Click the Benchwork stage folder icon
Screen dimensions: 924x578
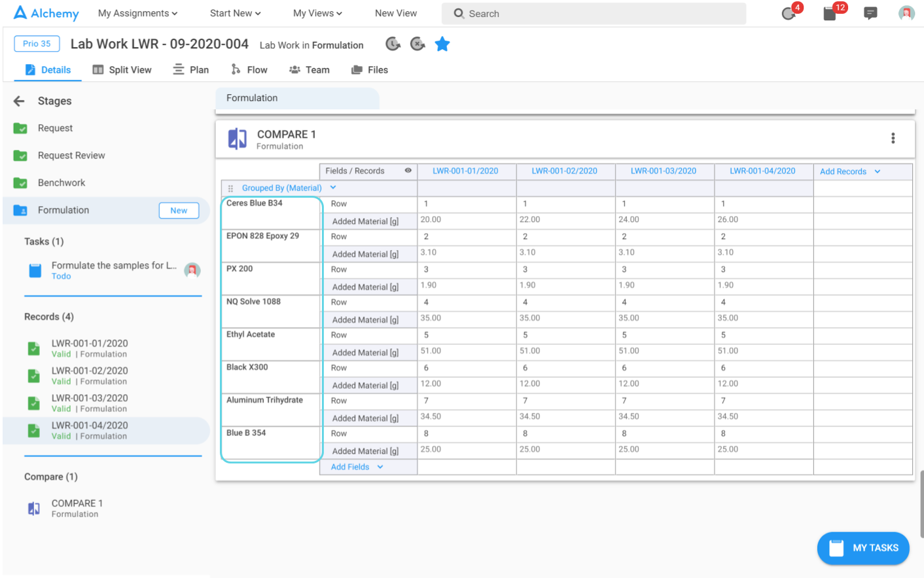pos(20,183)
